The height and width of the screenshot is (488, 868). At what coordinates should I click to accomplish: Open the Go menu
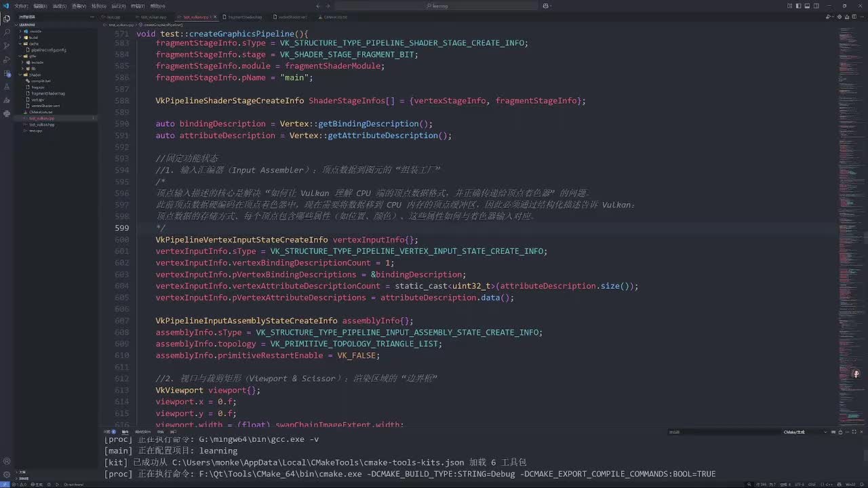click(98, 6)
